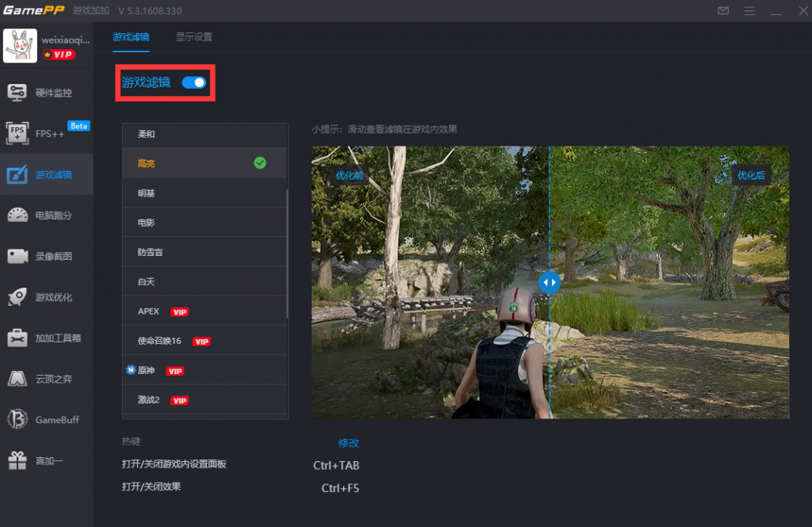The width and height of the screenshot is (812, 527).
Task: Click the version number V 5.3.1608.330
Action: tap(150, 11)
